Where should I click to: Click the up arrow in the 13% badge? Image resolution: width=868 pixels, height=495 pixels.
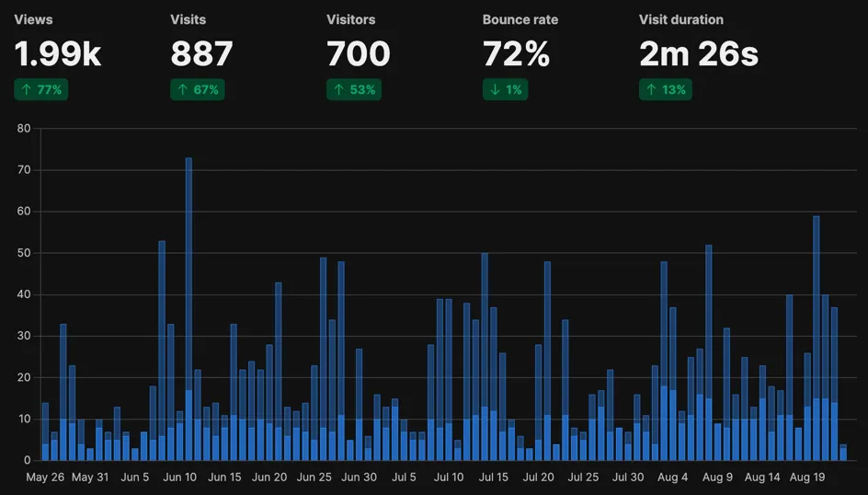pos(652,90)
